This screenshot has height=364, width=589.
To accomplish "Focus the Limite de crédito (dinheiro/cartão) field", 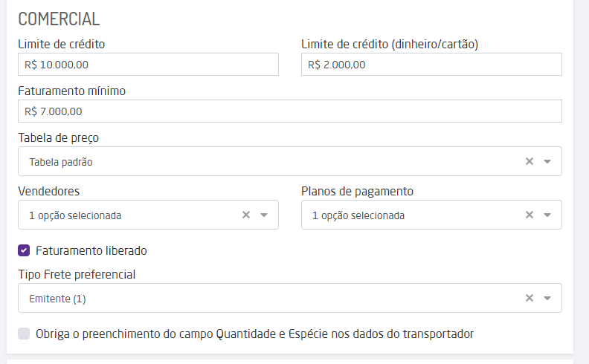I will 431,65.
